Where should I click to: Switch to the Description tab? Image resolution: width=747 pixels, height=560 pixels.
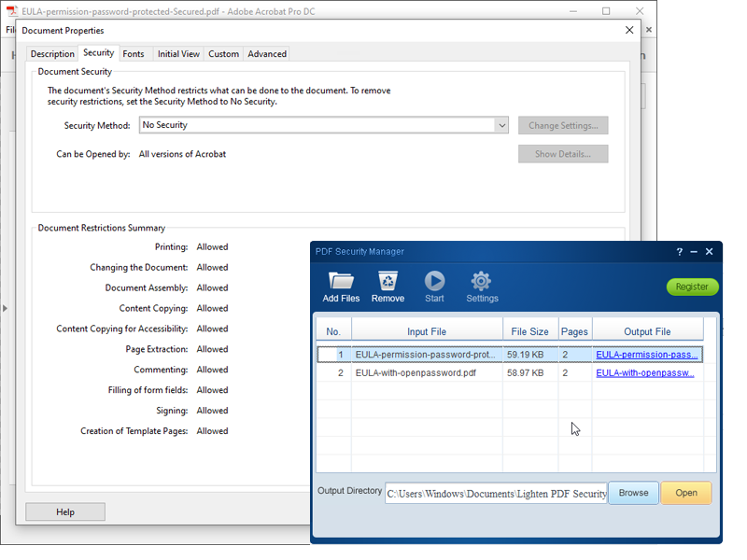point(52,54)
